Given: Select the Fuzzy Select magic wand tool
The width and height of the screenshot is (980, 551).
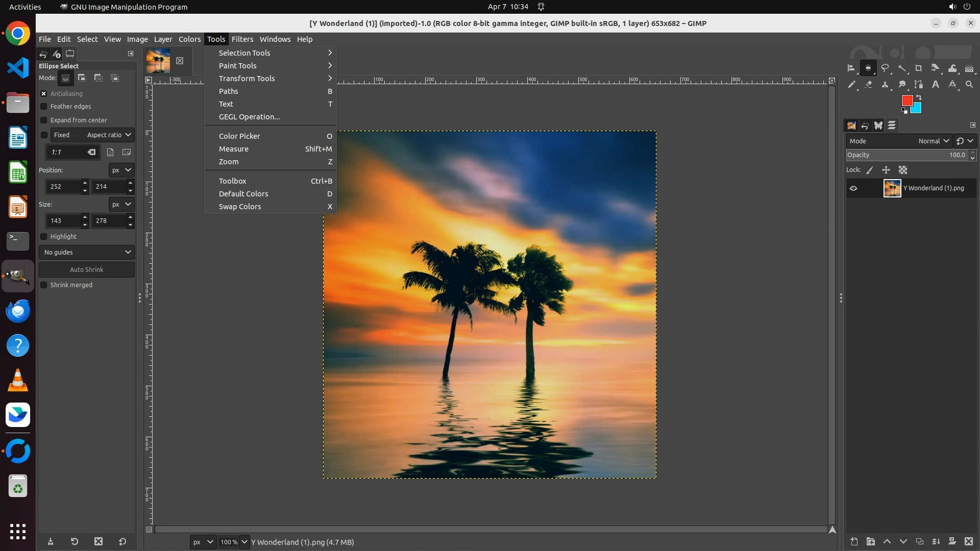Looking at the screenshot, I should pos(902,68).
